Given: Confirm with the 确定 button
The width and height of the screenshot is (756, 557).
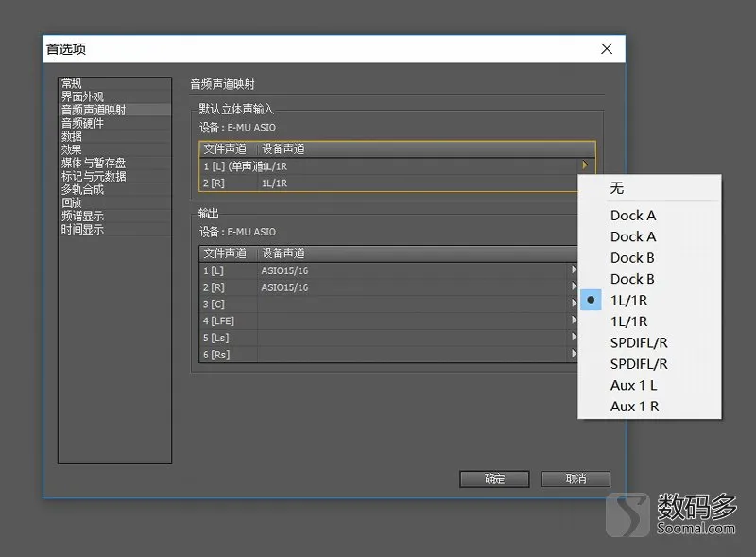Looking at the screenshot, I should pos(494,479).
